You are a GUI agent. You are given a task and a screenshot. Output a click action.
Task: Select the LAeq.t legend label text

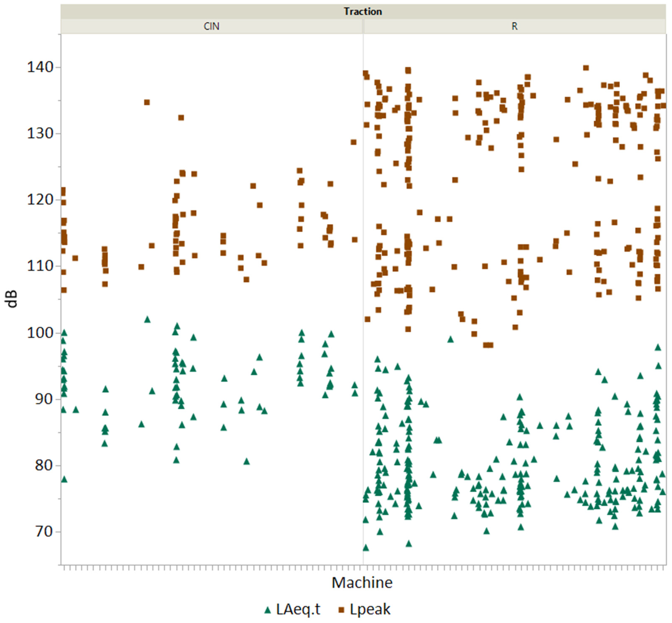click(x=298, y=609)
